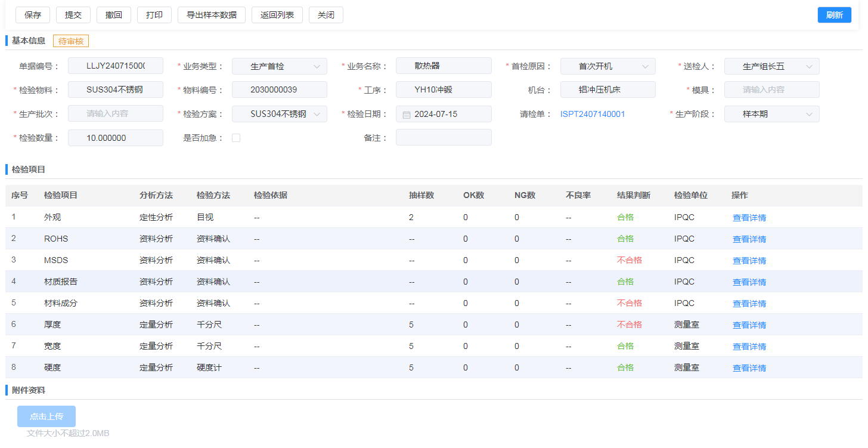View details for 宽度 row

coord(749,347)
